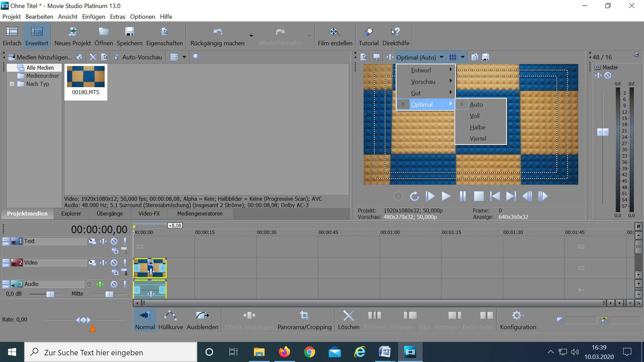Image resolution: width=644 pixels, height=362 pixels.
Task: Solo the Text track
Action: point(125,241)
